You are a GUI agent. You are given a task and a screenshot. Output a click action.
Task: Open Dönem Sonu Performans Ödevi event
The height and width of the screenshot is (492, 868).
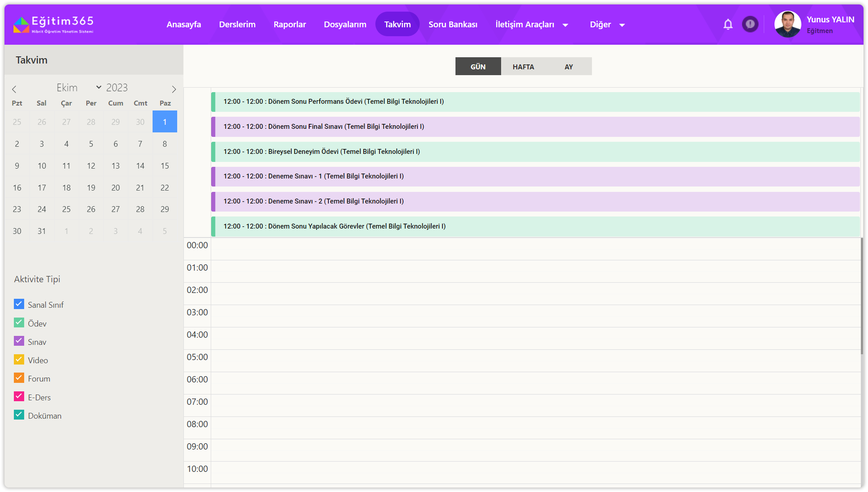pos(536,102)
